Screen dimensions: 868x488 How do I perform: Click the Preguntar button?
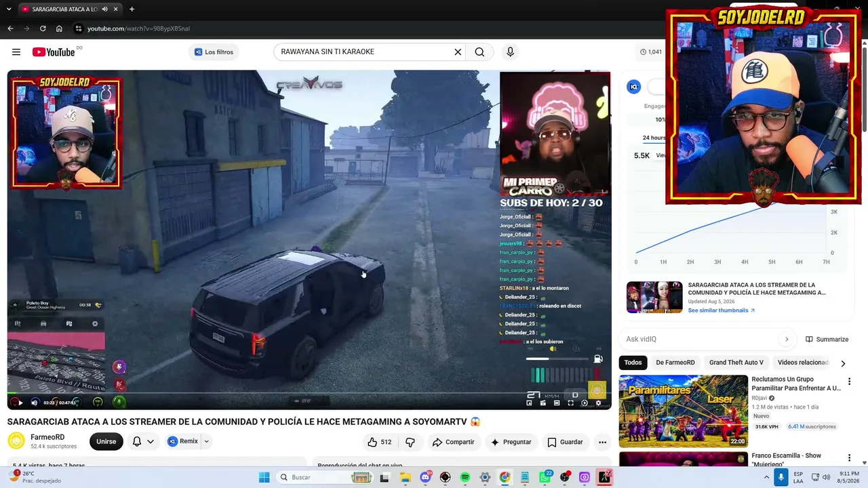pyautogui.click(x=511, y=442)
